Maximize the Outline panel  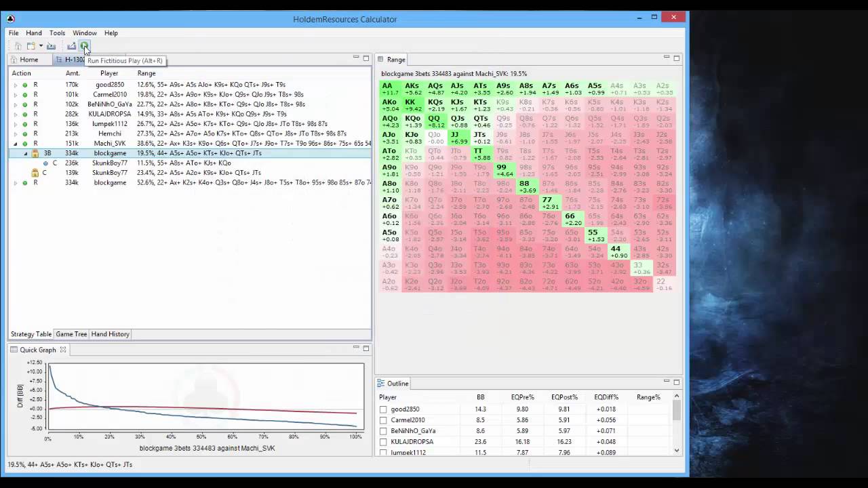click(x=676, y=382)
